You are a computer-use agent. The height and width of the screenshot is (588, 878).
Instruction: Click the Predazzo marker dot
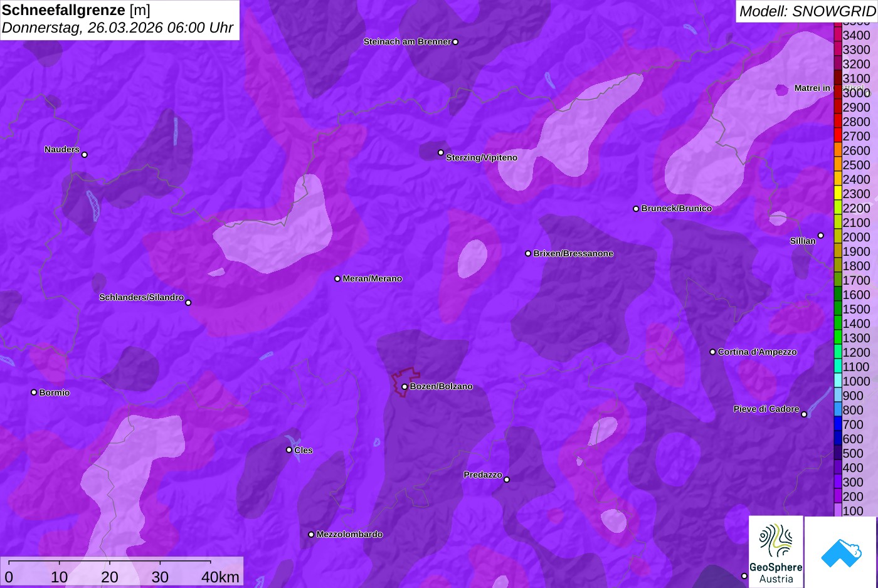507,480
